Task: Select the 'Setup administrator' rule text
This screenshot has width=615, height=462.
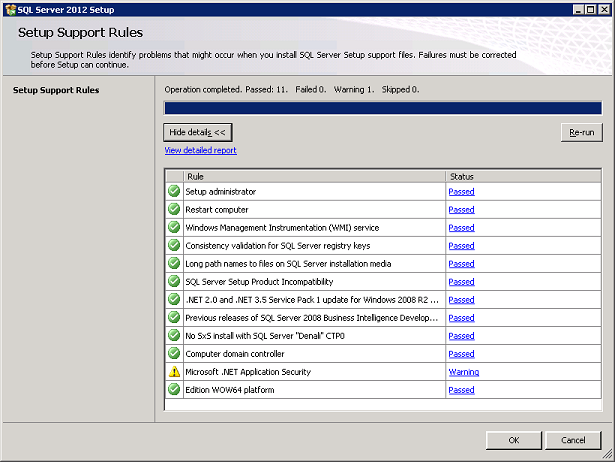Action: pos(221,192)
